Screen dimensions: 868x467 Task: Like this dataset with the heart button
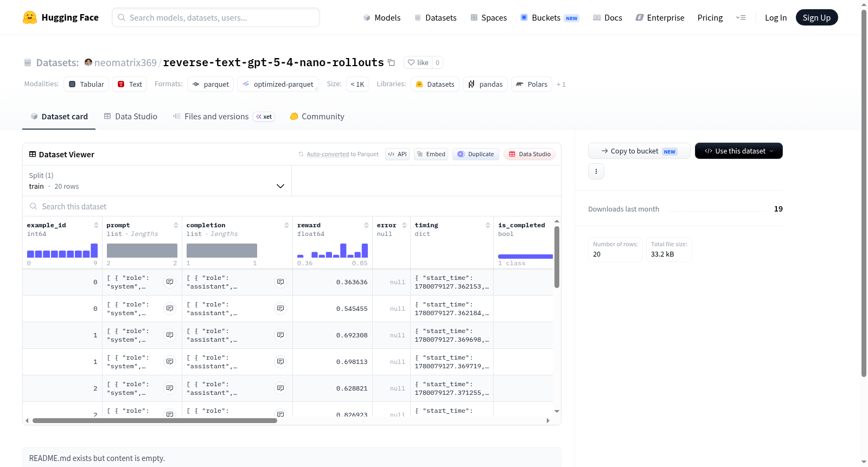[418, 62]
